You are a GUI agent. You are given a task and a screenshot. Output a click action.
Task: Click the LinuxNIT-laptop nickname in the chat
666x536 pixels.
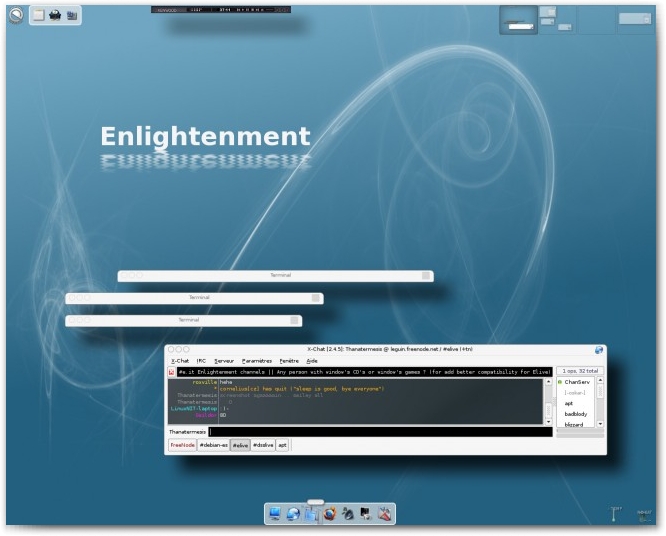click(x=194, y=409)
